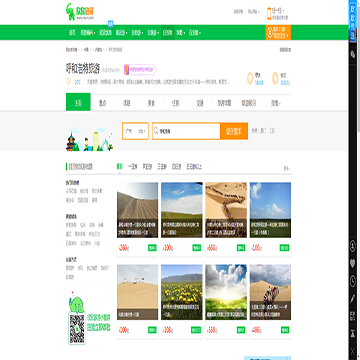Click the orange search button beside the search box
The height and width of the screenshot is (360, 360).
point(234,131)
